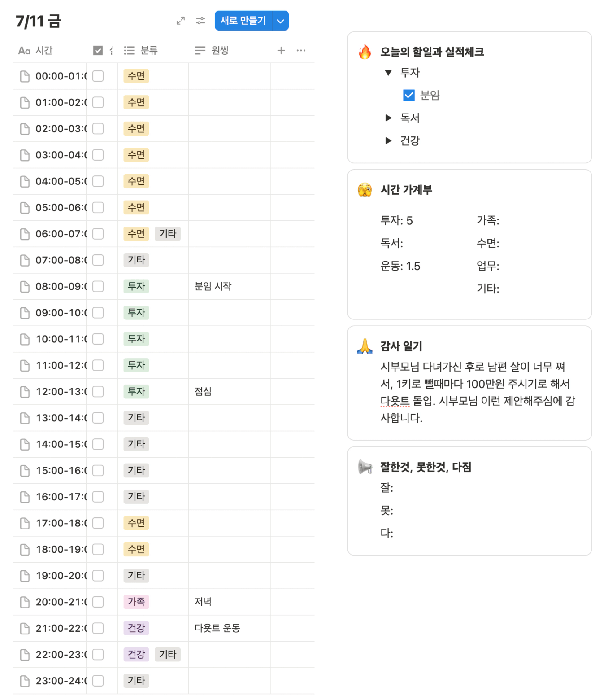The image size is (595, 700).
Task: Uncheck the 분임 to-do checkbox
Action: tap(408, 95)
